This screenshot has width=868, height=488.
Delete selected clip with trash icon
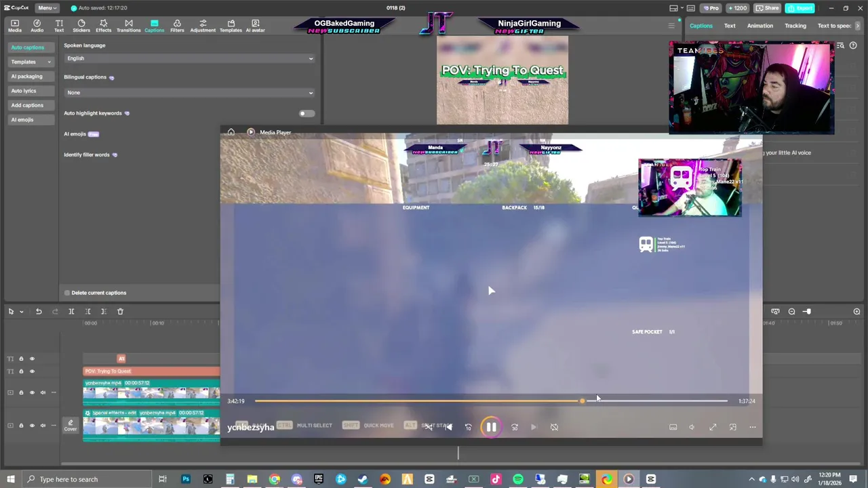pyautogui.click(x=120, y=311)
